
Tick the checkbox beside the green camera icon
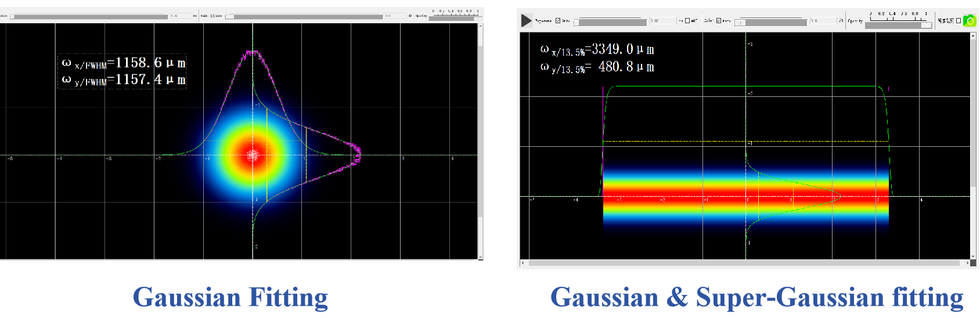tap(958, 21)
